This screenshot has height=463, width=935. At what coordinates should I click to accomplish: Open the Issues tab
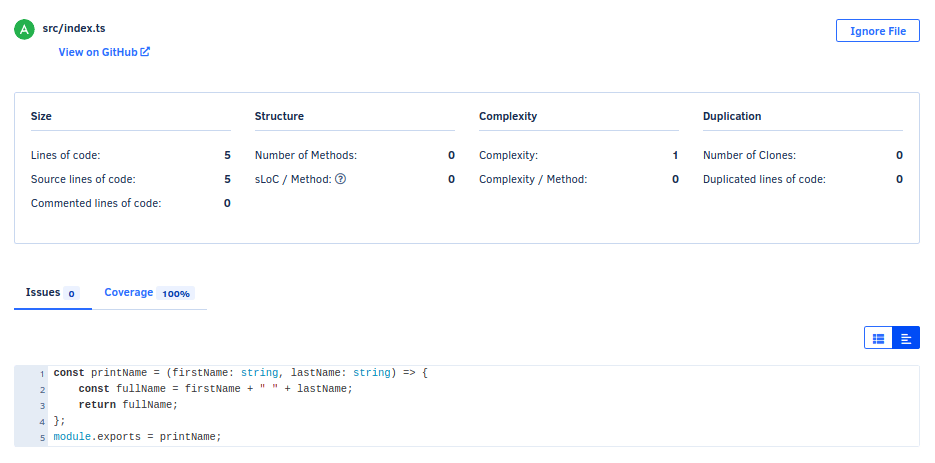(43, 293)
